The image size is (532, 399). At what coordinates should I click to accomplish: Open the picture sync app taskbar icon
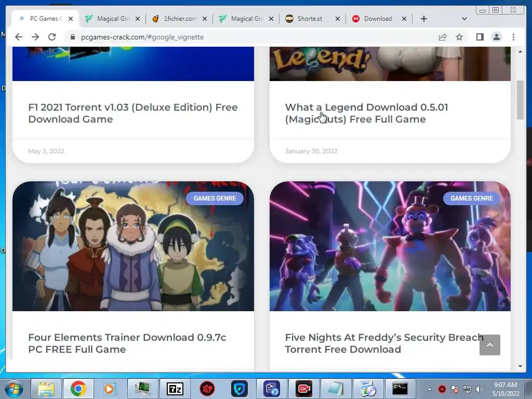(271, 389)
